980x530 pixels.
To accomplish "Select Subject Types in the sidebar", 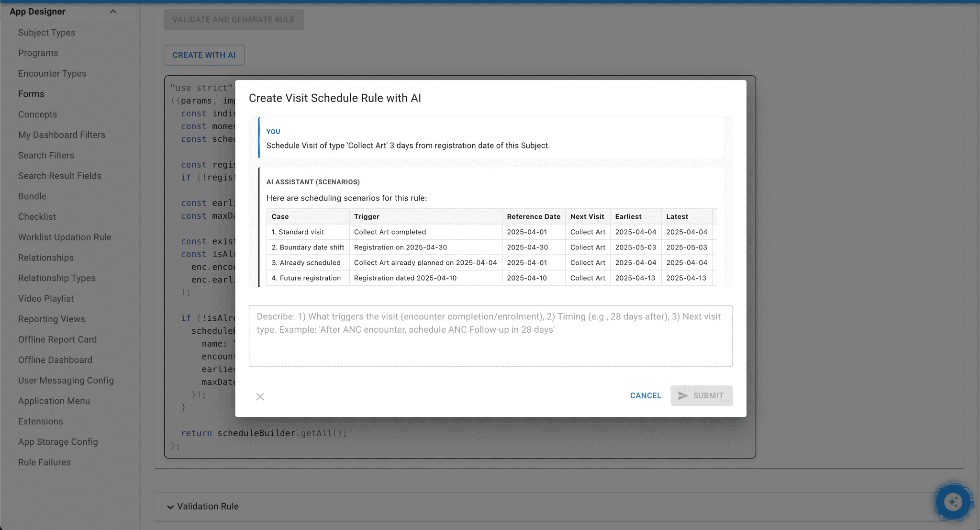I will coord(46,32).
